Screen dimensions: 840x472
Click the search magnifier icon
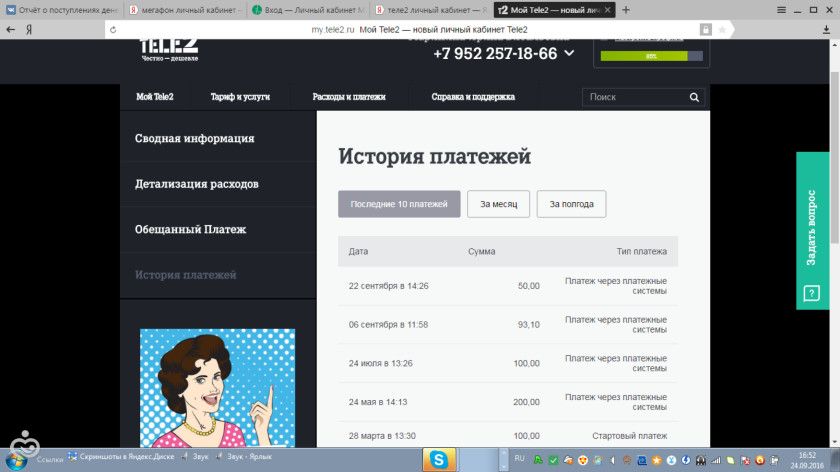[694, 97]
